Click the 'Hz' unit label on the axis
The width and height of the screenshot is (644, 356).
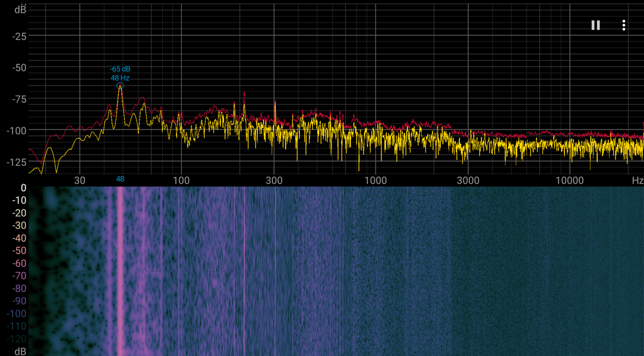638,181
